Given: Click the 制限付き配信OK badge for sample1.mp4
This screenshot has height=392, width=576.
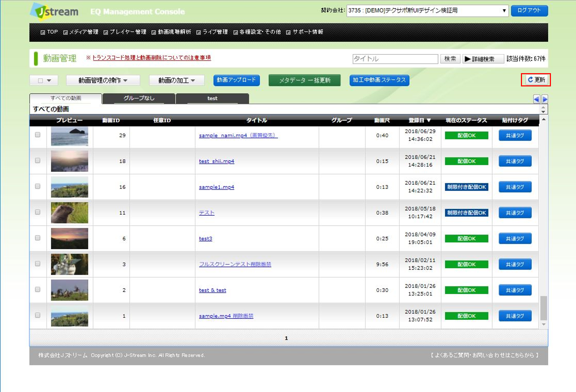Looking at the screenshot, I should (x=466, y=187).
